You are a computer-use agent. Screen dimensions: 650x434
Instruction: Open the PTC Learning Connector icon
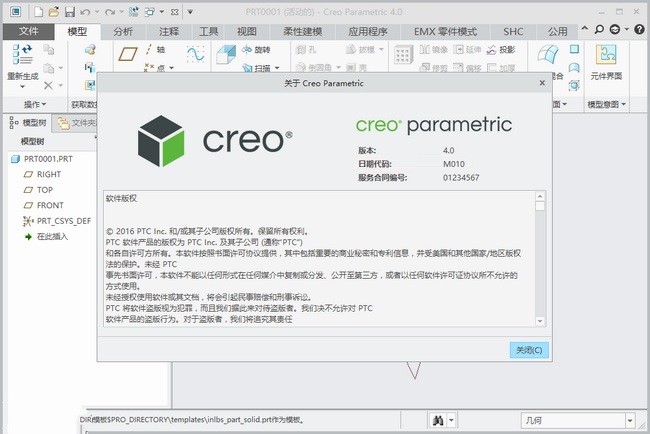[x=615, y=29]
